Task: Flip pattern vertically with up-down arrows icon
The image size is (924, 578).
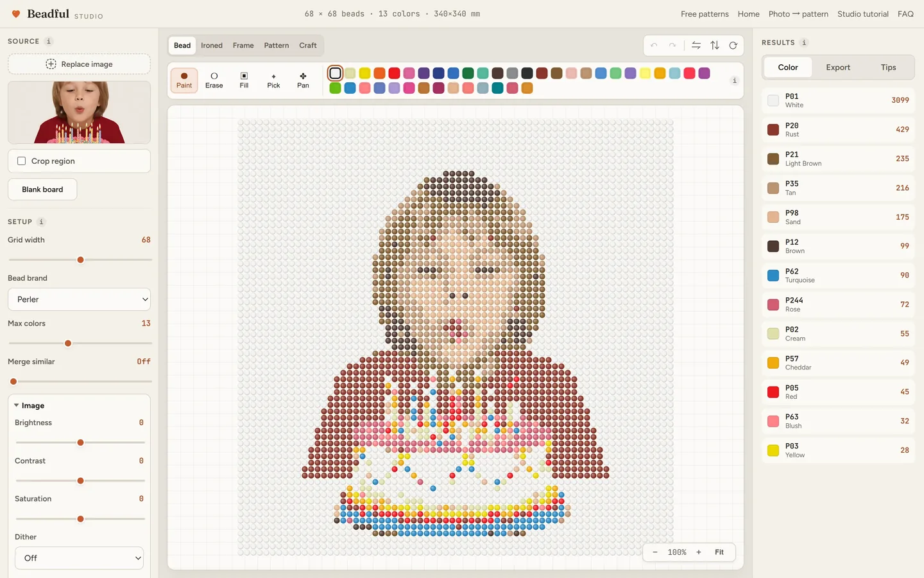Action: [x=715, y=46]
